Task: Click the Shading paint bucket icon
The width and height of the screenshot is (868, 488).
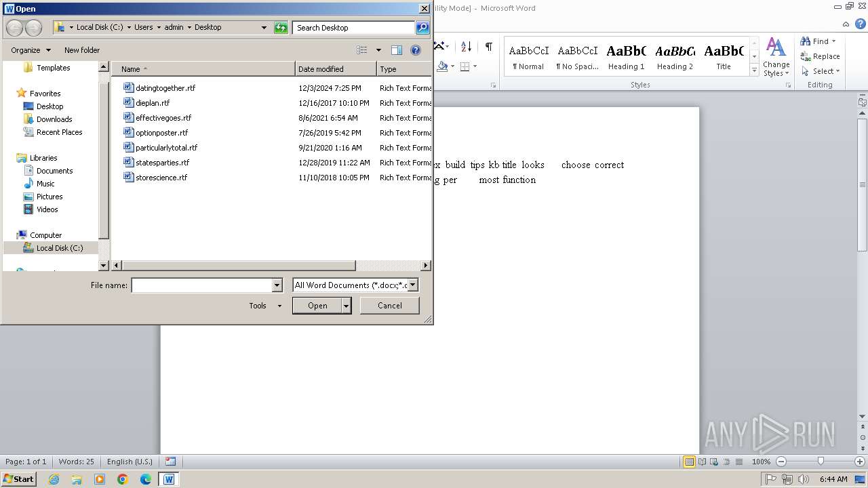Action: [442, 66]
